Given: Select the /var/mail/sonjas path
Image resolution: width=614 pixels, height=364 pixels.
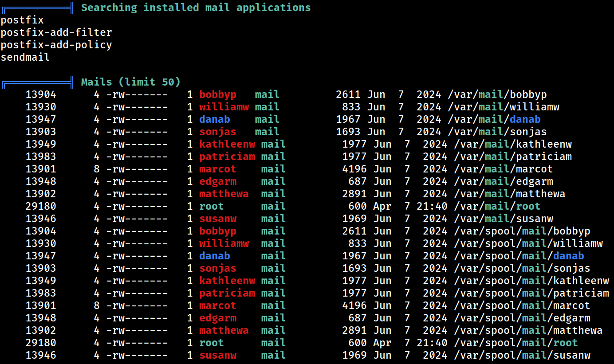Looking at the screenshot, I should point(497,132).
